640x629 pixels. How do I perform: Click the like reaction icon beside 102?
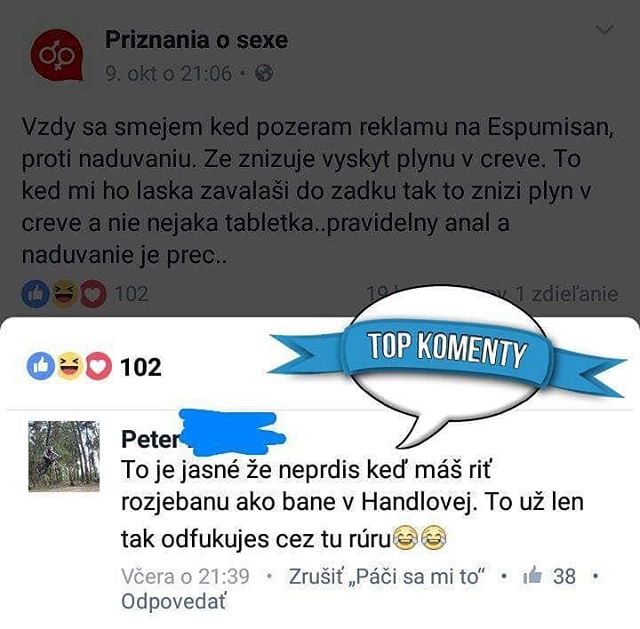coord(40,366)
